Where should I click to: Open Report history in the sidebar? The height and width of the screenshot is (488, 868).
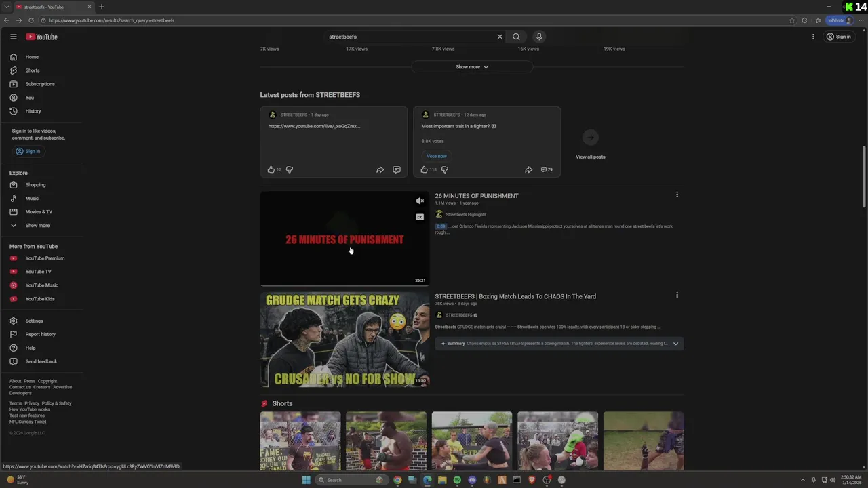pos(41,334)
